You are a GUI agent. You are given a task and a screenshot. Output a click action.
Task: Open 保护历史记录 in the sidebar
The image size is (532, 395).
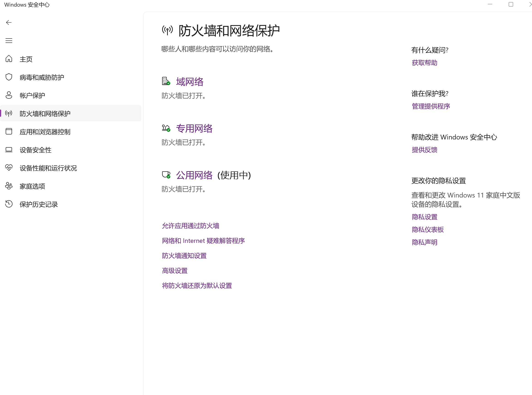pos(39,204)
